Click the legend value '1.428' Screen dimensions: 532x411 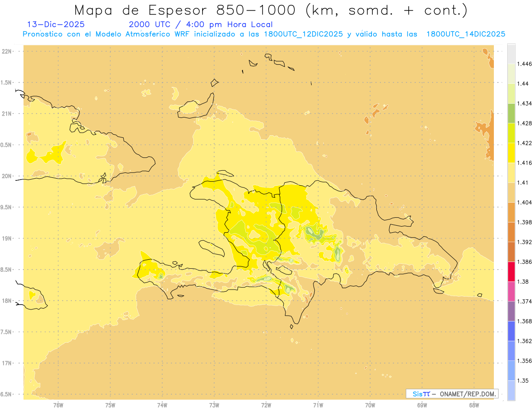pyautogui.click(x=524, y=123)
